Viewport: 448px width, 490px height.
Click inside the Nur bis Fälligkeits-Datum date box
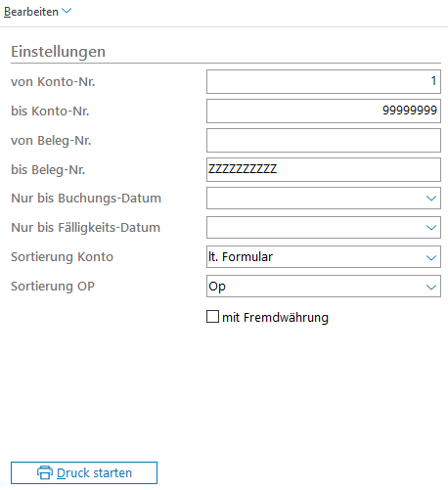tap(316, 228)
